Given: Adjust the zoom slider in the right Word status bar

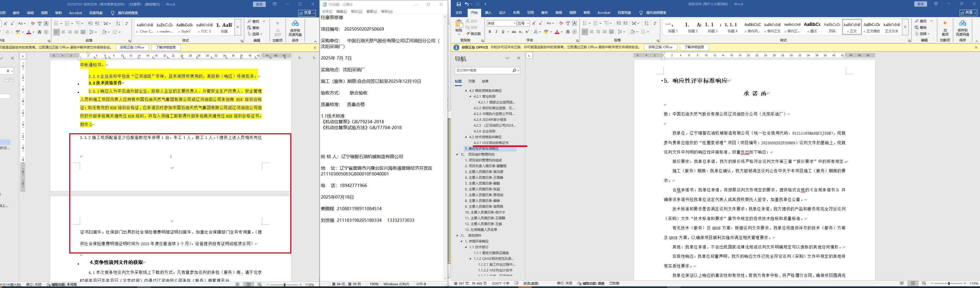Looking at the screenshot, I should pos(949,283).
